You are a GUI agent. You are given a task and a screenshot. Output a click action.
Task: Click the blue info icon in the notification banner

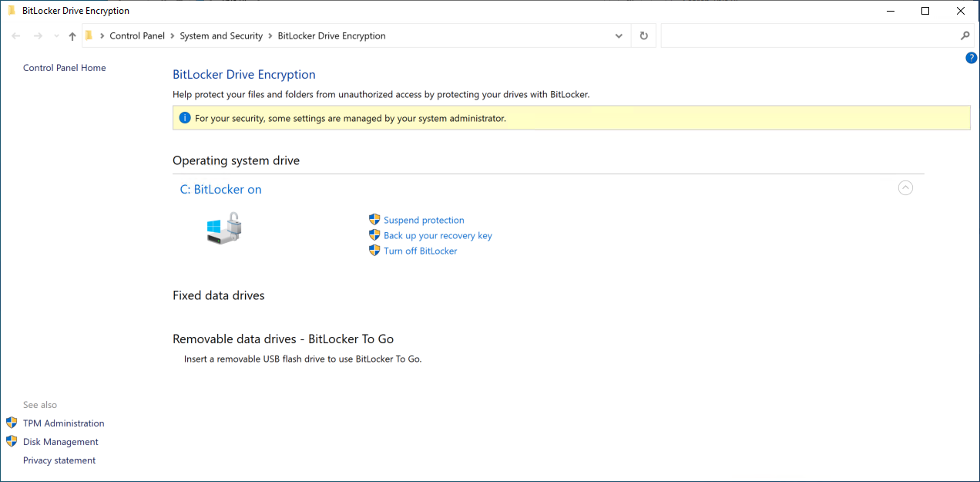pyautogui.click(x=185, y=117)
